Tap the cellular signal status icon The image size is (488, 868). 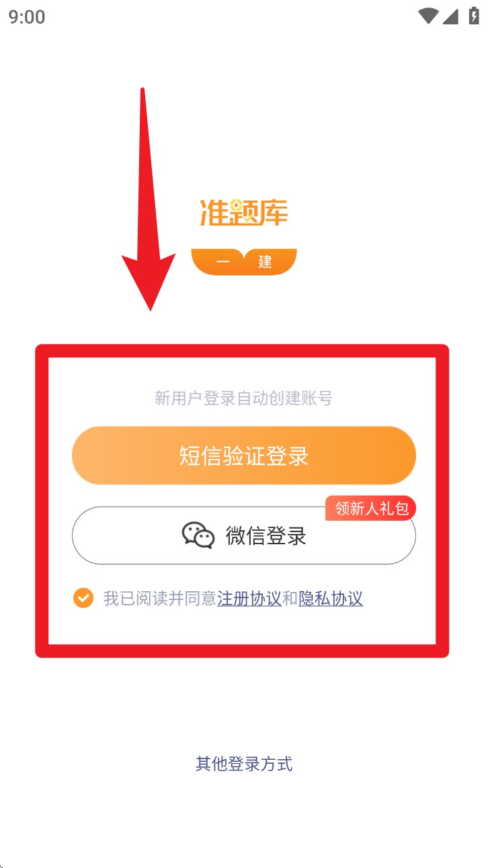coord(450,16)
